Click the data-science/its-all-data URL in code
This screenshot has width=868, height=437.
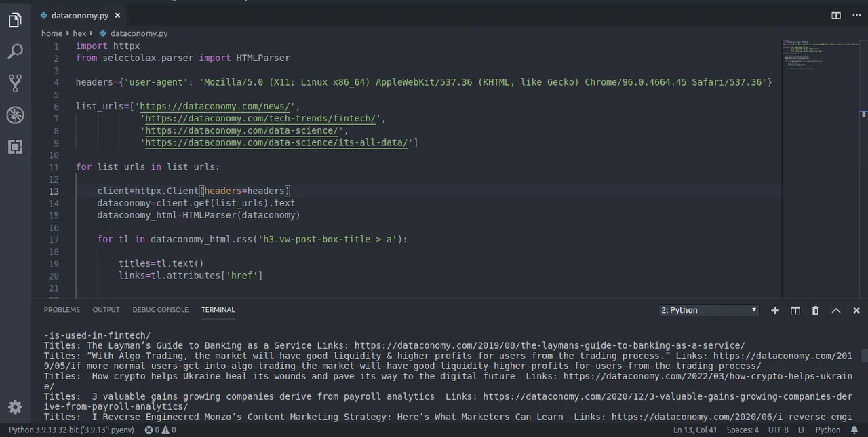pos(277,142)
